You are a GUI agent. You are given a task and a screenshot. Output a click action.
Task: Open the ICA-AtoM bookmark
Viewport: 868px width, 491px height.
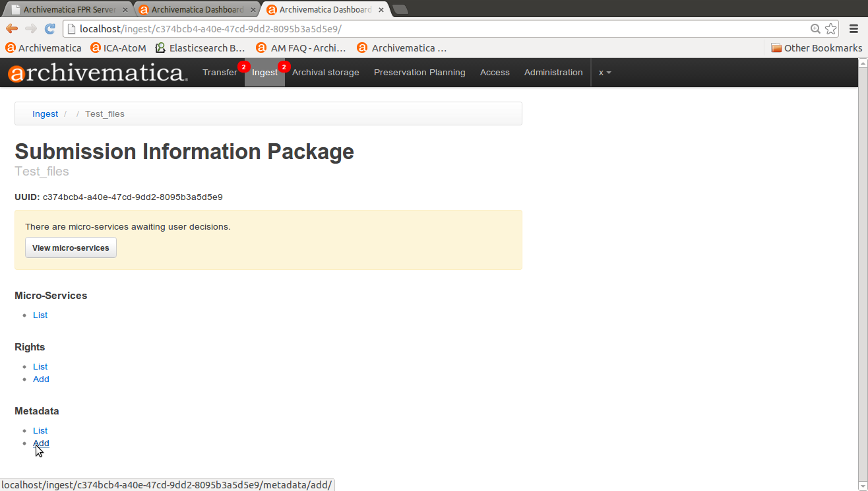coord(118,48)
